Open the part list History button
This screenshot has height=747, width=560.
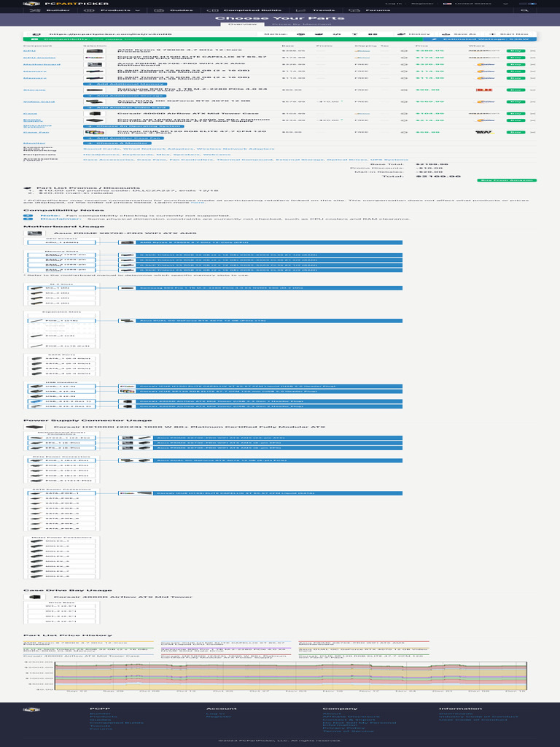[x=413, y=34]
